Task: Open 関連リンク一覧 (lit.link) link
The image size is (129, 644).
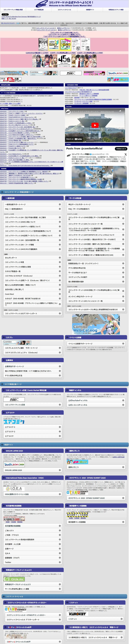Action: 9,18
